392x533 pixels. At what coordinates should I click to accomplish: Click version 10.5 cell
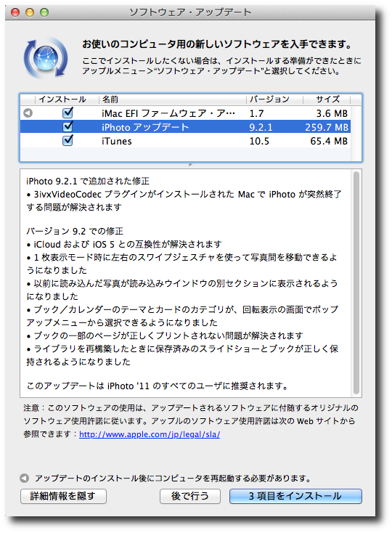(x=259, y=141)
